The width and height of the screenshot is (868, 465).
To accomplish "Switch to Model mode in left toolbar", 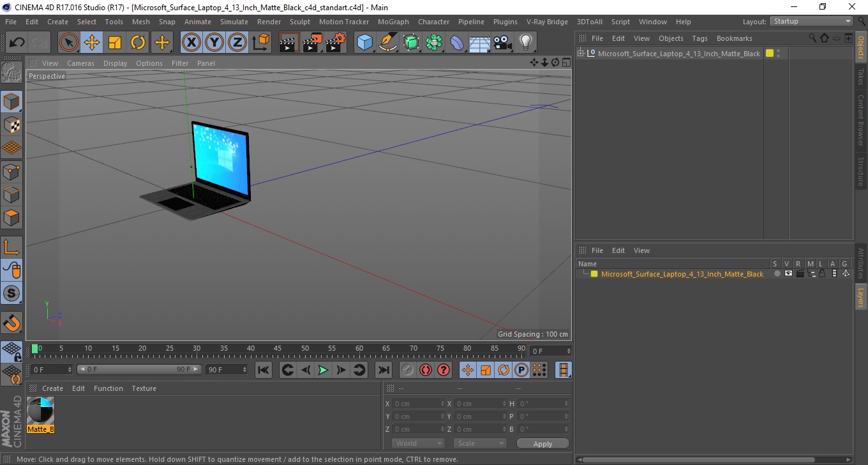I will 11,101.
